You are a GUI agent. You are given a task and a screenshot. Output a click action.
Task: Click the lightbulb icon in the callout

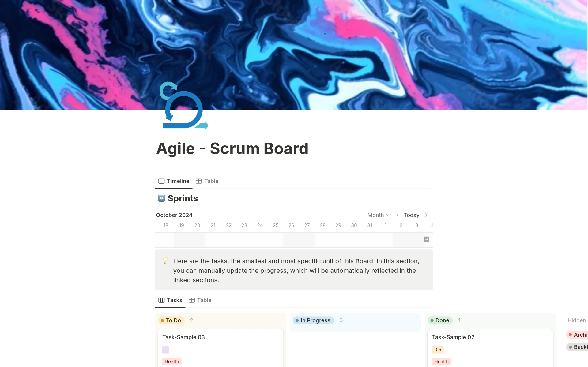point(165,261)
